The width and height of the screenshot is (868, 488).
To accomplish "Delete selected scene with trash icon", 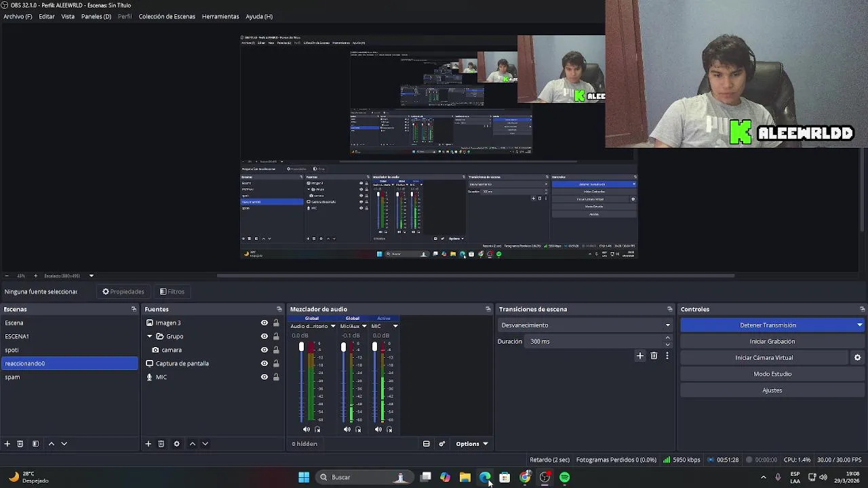I will tap(20, 444).
